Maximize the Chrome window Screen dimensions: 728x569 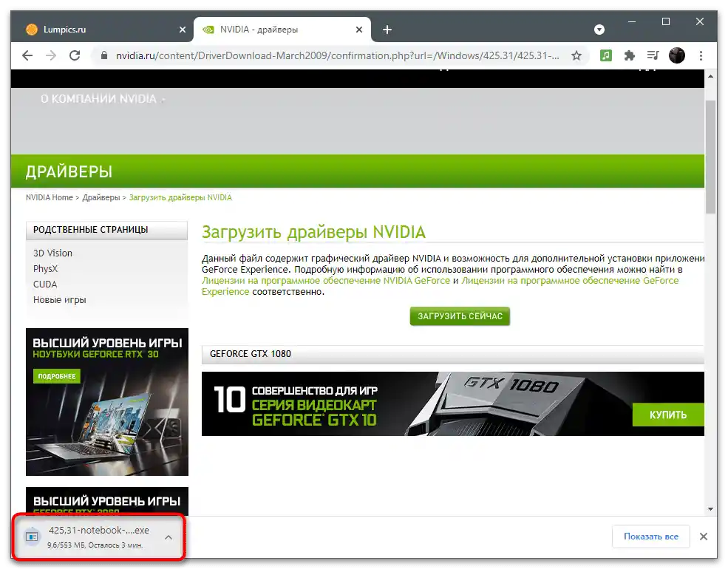(665, 21)
